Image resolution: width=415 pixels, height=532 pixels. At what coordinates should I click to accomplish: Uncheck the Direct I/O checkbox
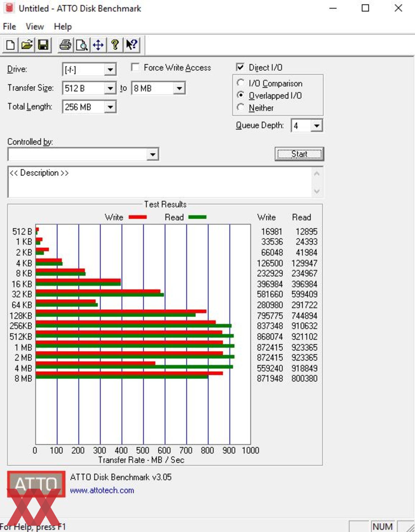pos(240,67)
